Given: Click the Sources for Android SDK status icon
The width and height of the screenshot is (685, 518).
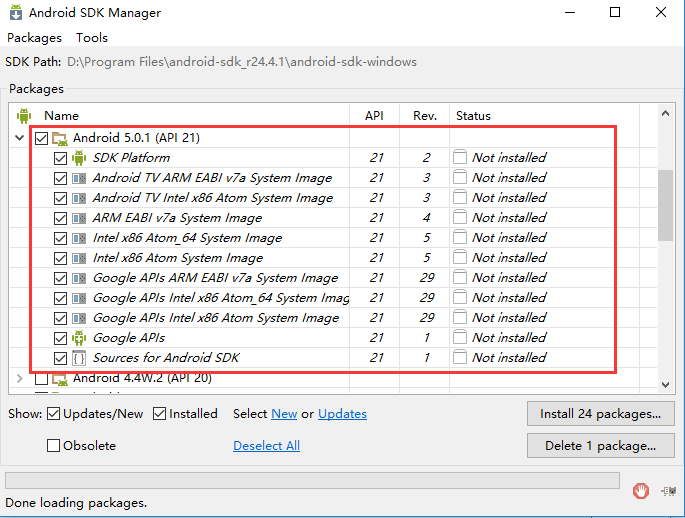Looking at the screenshot, I should point(460,357).
